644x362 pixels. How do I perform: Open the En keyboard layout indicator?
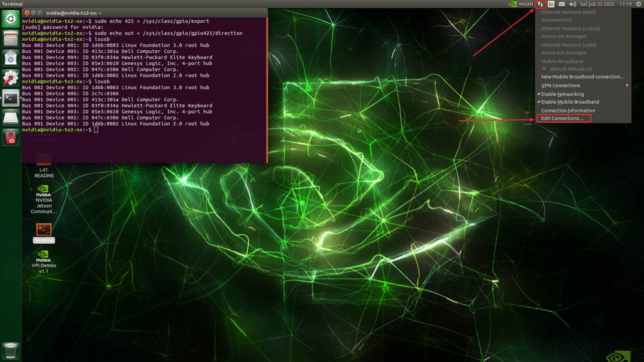click(551, 4)
